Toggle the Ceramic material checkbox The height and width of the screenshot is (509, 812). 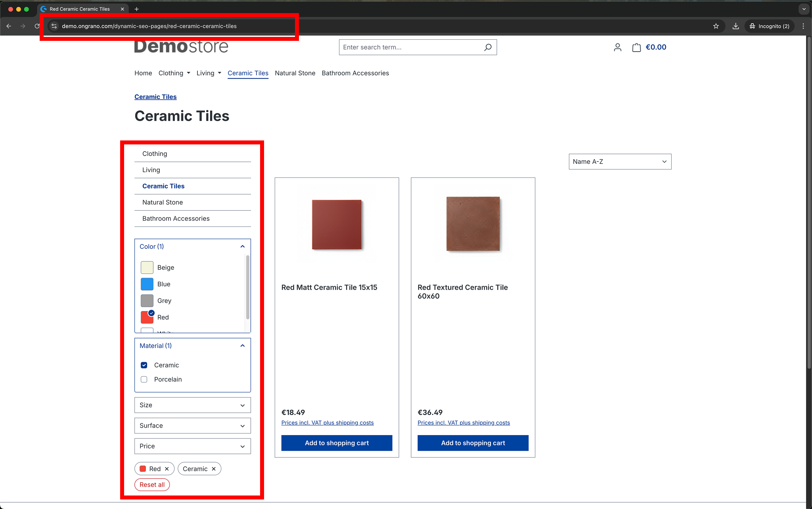(x=144, y=365)
